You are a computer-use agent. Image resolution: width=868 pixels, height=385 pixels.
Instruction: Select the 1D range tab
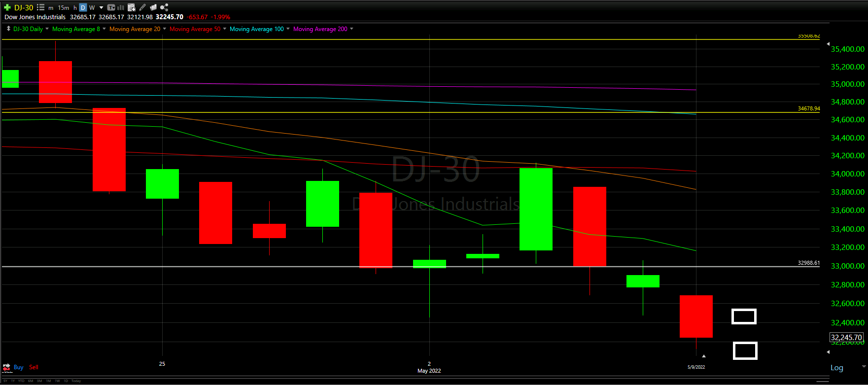(66, 381)
